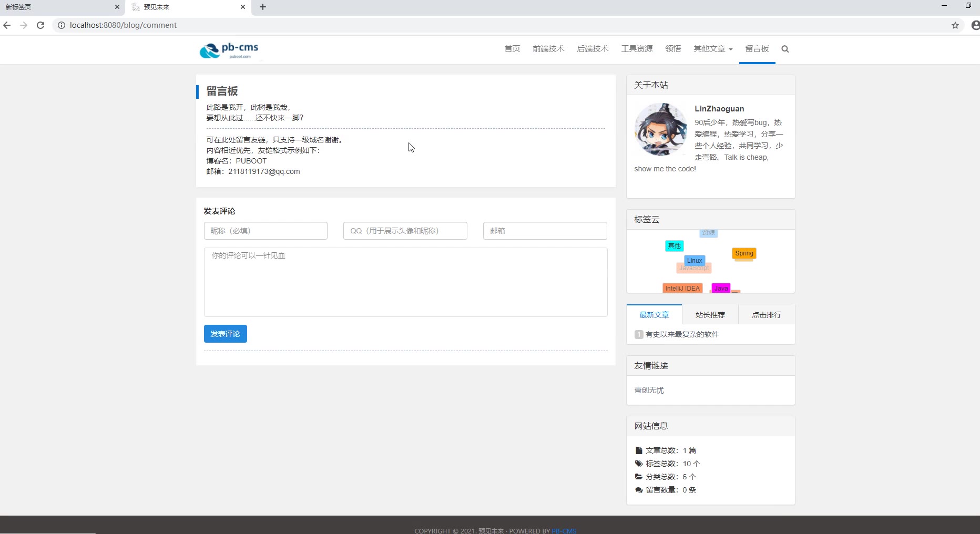Screen dimensions: 980x534
Task: Minimize the browser window
Action: click(x=944, y=6)
